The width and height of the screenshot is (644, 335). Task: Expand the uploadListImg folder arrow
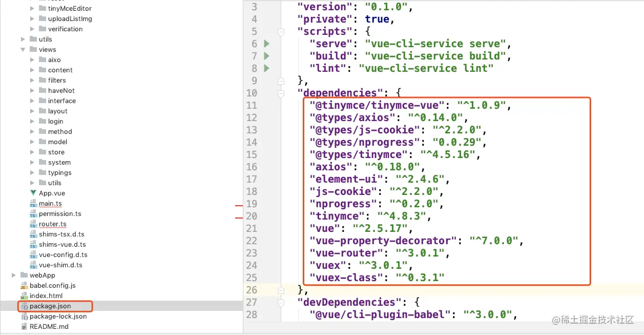pyautogui.click(x=32, y=18)
